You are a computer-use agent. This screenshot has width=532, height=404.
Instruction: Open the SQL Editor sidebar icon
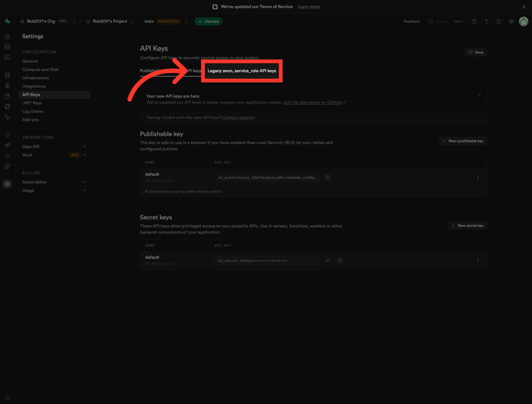click(7, 57)
